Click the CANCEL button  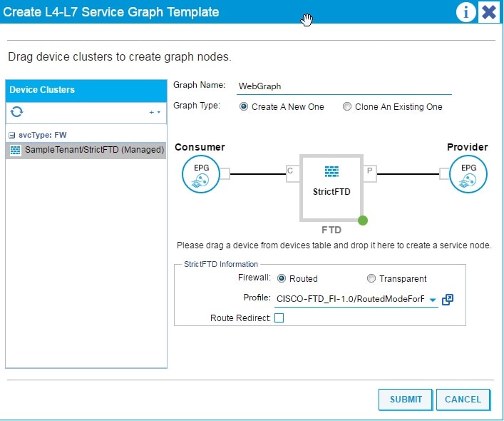click(x=463, y=400)
